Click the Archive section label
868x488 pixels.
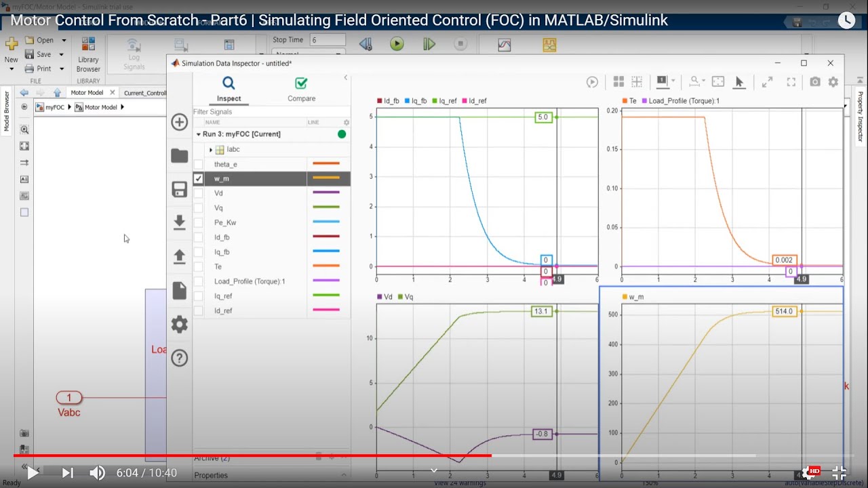click(x=212, y=458)
